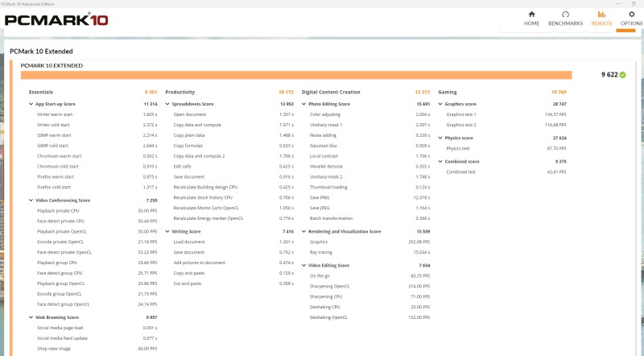
Task: Collapse Rendering and Visualization Score section
Action: pos(303,231)
